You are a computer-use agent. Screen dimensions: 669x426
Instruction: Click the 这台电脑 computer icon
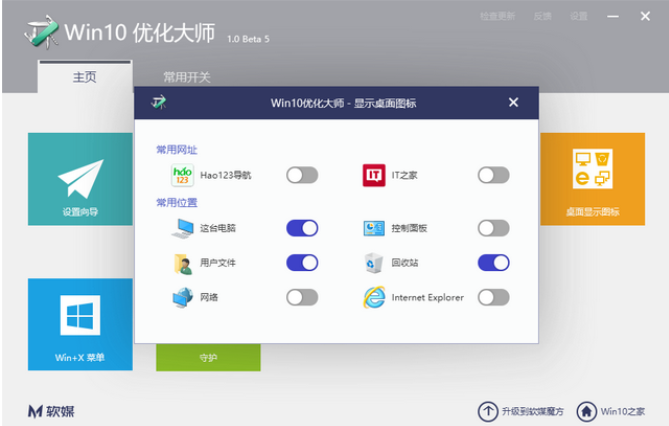point(182,228)
